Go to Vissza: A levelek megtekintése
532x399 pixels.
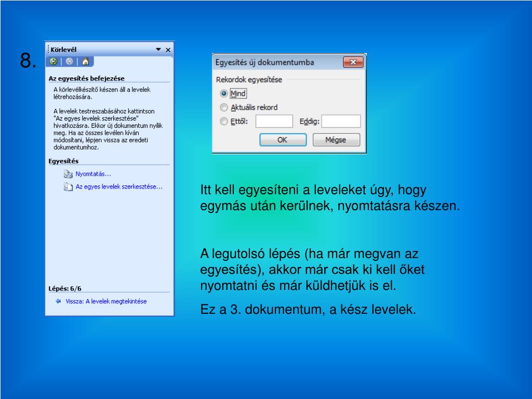tap(106, 301)
